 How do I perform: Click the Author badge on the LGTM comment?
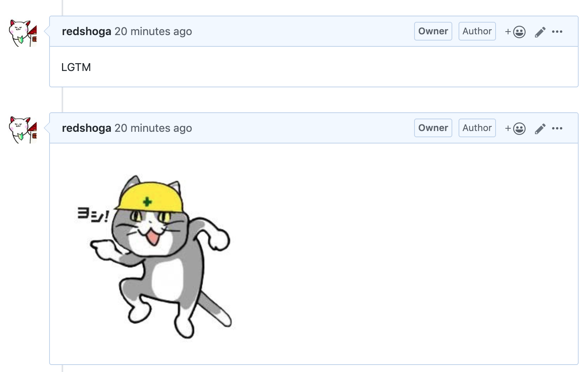click(x=477, y=31)
